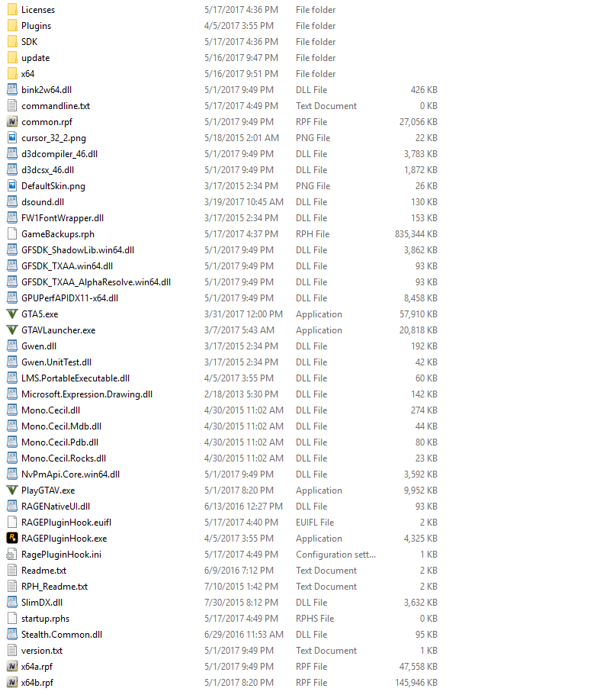Select the Licenses folder icon
Screen dimensions: 616x698
[x=12, y=9]
